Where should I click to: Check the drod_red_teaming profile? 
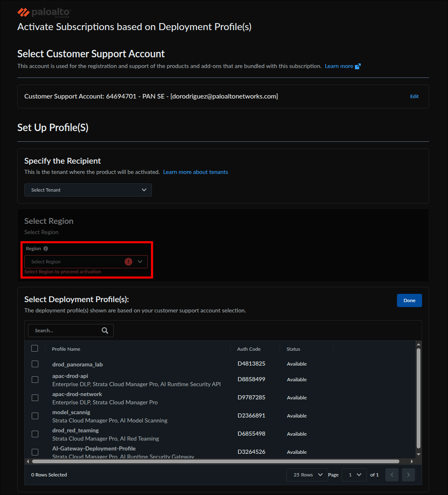click(35, 434)
